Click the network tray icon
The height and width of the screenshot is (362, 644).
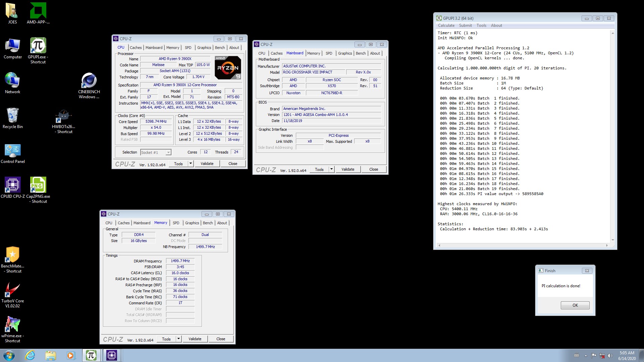pyautogui.click(x=602, y=356)
